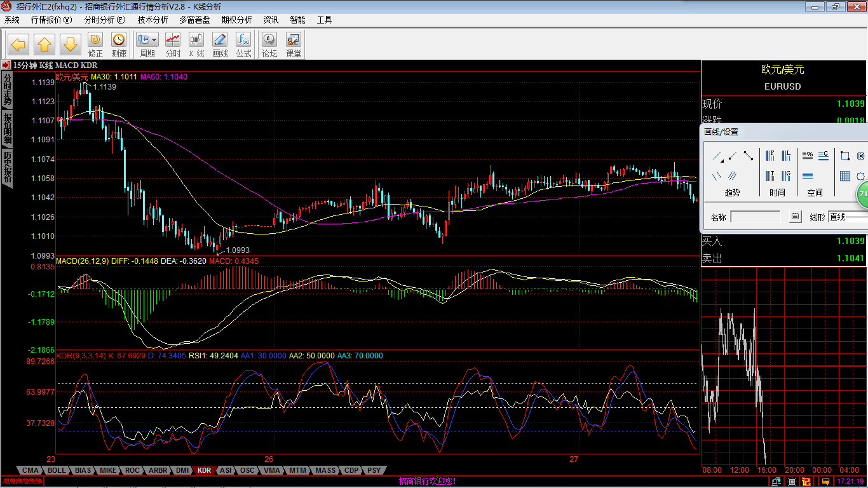The height and width of the screenshot is (488, 868).
Task: Click the 修正 (correction) toolbar icon
Action: 95,44
